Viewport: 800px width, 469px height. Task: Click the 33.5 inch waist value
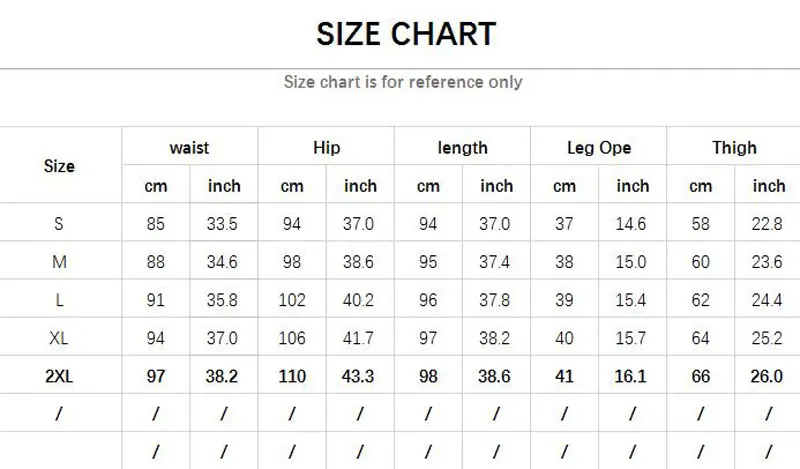click(x=224, y=225)
